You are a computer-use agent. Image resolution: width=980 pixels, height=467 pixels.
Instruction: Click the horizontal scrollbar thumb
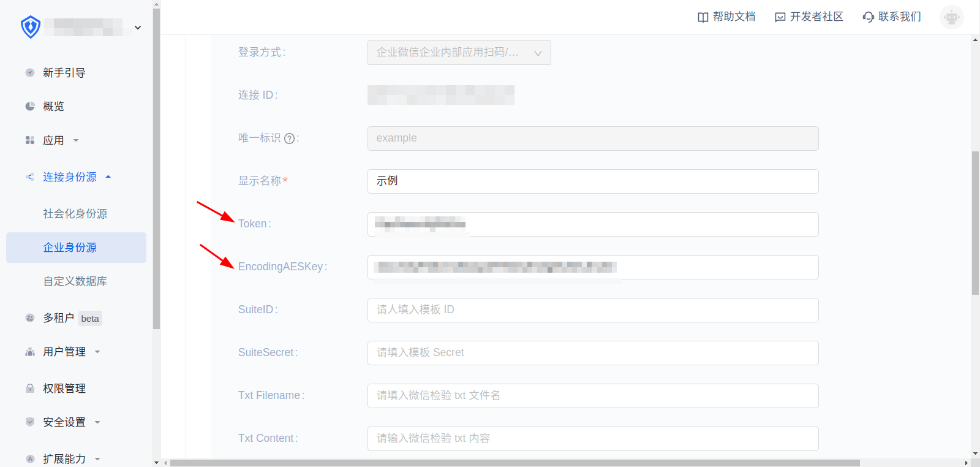515,463
